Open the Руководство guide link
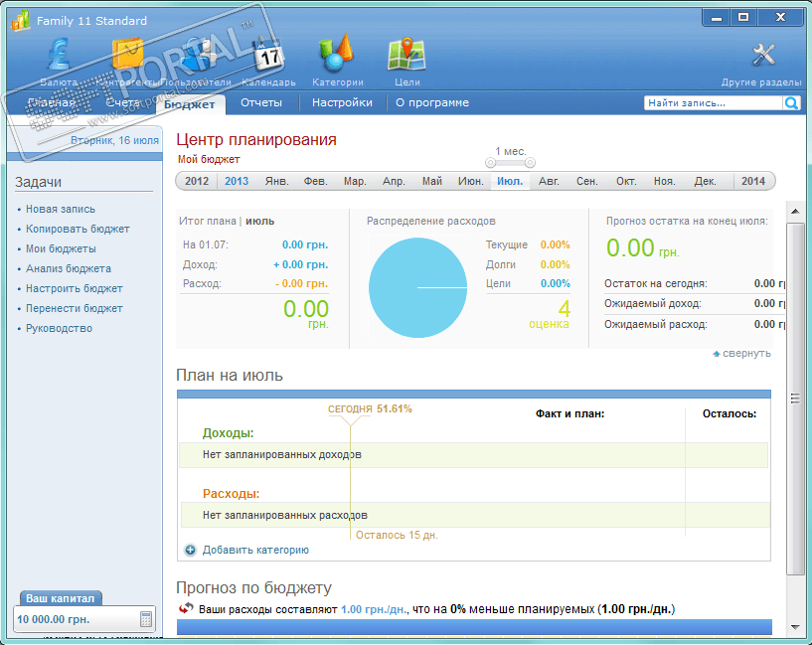This screenshot has height=645, width=812. click(59, 328)
